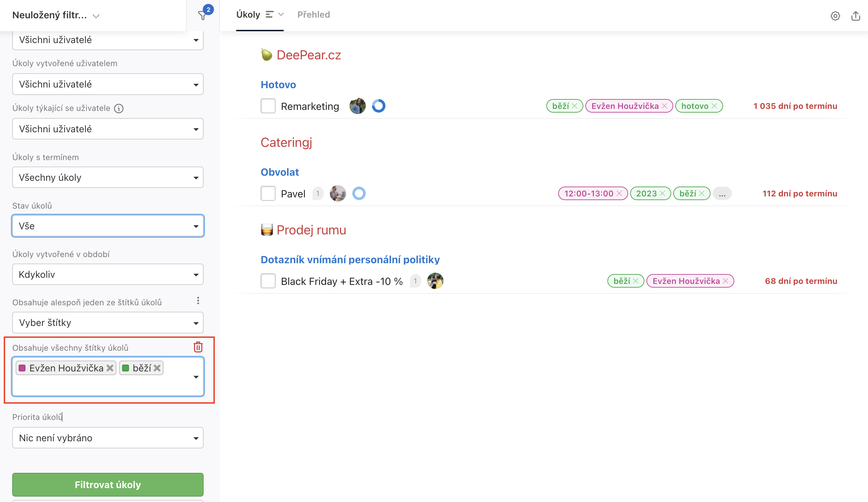Image resolution: width=868 pixels, height=502 pixels.
Task: Show more labels via ellipsis on Pavel task
Action: point(722,193)
